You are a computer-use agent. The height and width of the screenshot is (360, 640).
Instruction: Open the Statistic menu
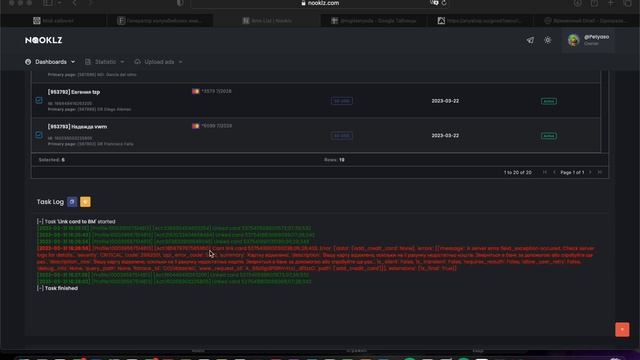click(105, 62)
